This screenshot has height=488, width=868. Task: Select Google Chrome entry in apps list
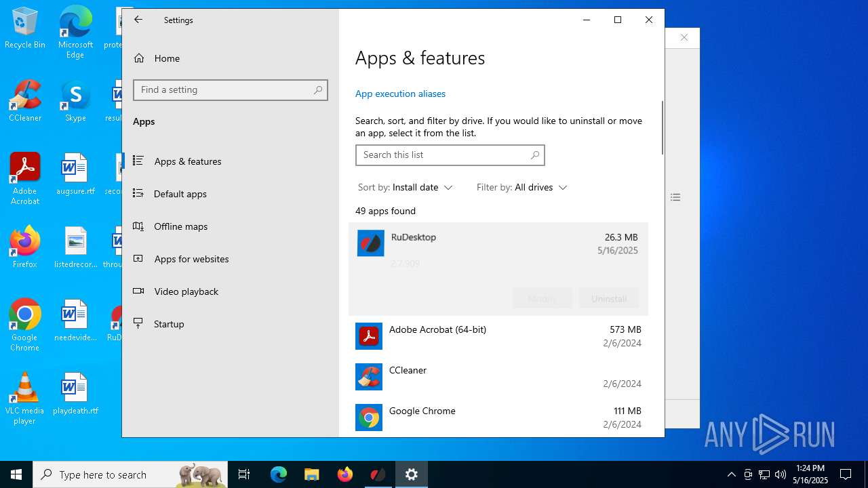click(498, 418)
